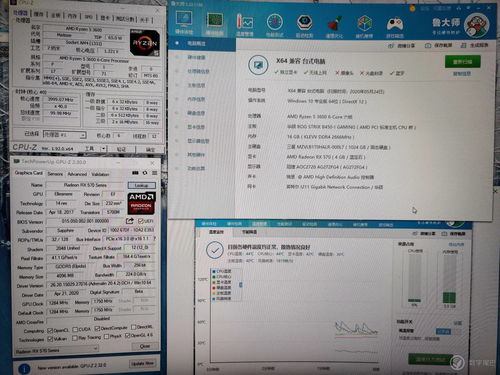Click the GPU-Z BIOS export share icon

[129, 221]
